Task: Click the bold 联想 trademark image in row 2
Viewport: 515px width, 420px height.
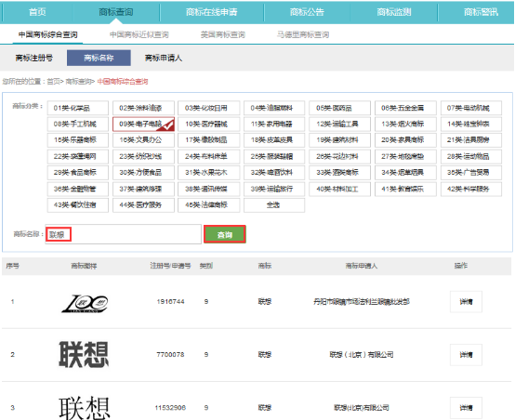Action: 84,355
